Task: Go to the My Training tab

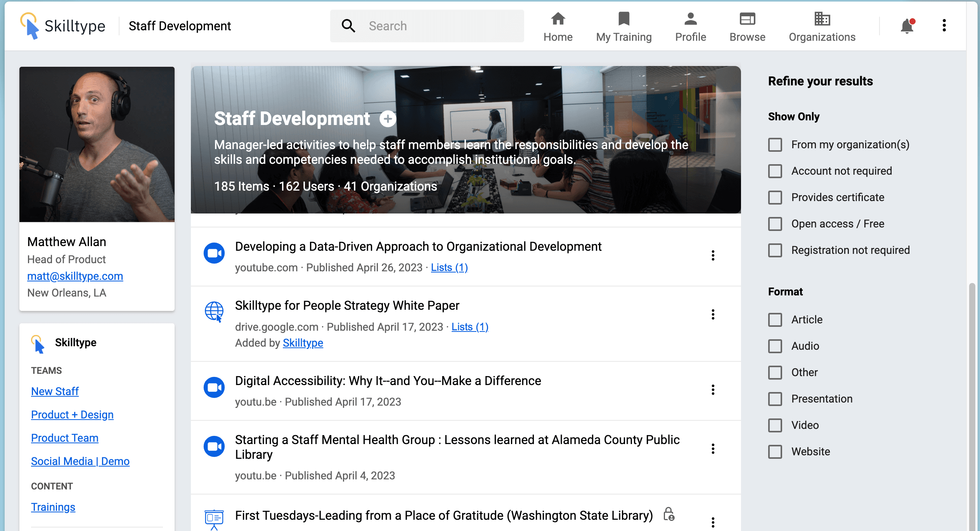Action: (x=624, y=26)
